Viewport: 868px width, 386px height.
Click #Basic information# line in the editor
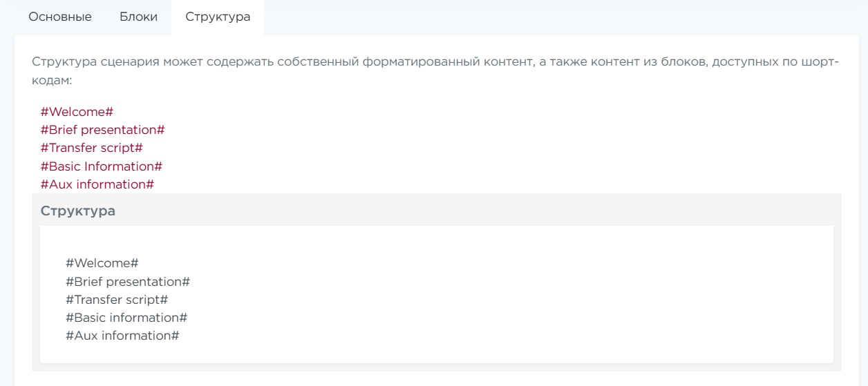(x=126, y=318)
